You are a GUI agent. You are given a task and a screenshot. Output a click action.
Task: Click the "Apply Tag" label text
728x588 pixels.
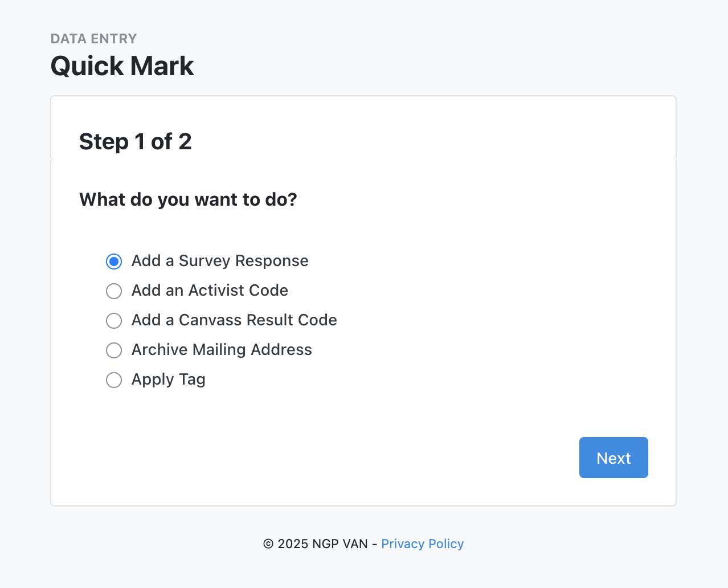point(168,379)
